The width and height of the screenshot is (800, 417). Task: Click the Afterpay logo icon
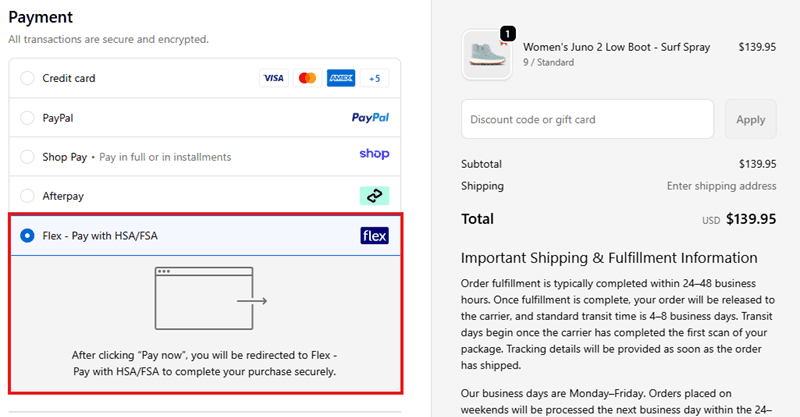click(x=374, y=195)
